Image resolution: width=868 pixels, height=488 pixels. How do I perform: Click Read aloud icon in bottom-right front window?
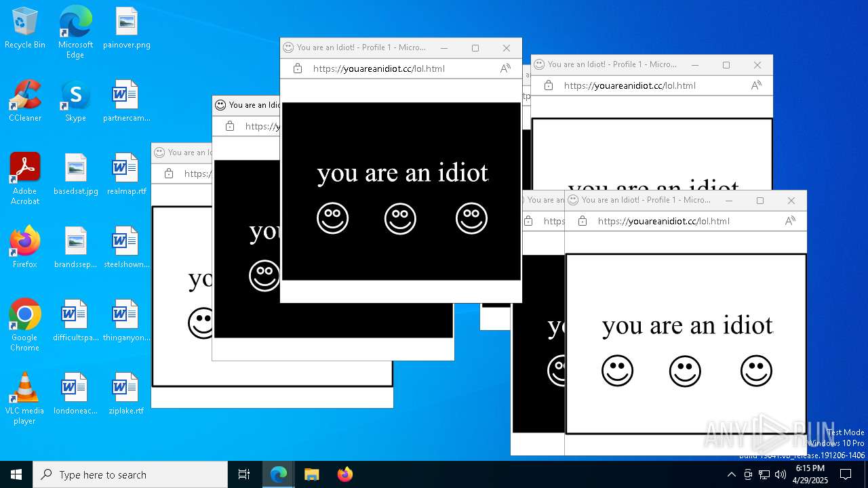click(790, 221)
